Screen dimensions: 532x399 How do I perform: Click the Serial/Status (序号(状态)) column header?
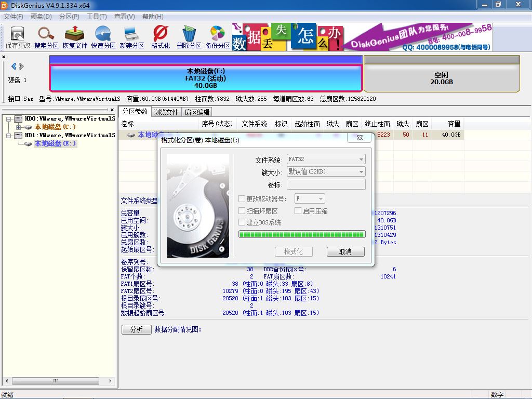tap(218, 124)
